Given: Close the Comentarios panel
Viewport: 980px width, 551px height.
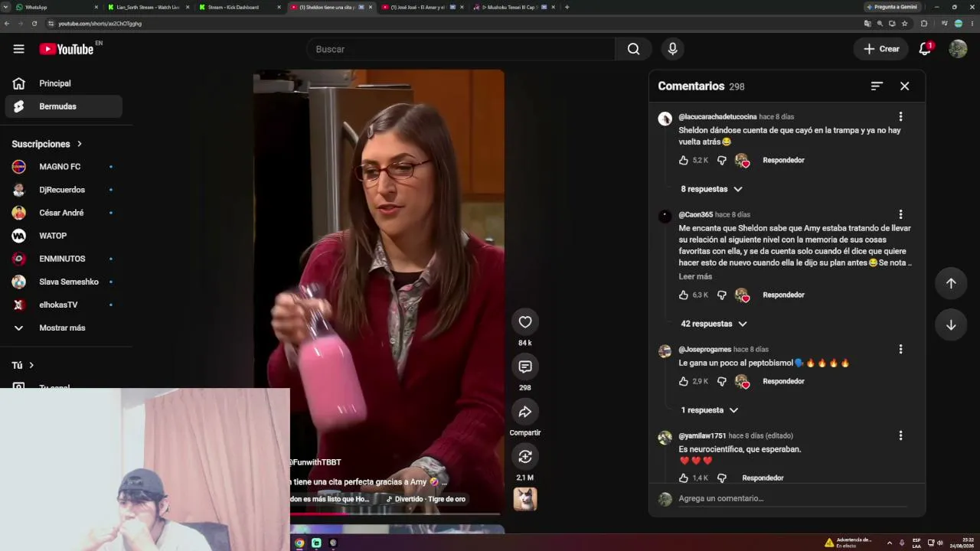Looking at the screenshot, I should (904, 86).
